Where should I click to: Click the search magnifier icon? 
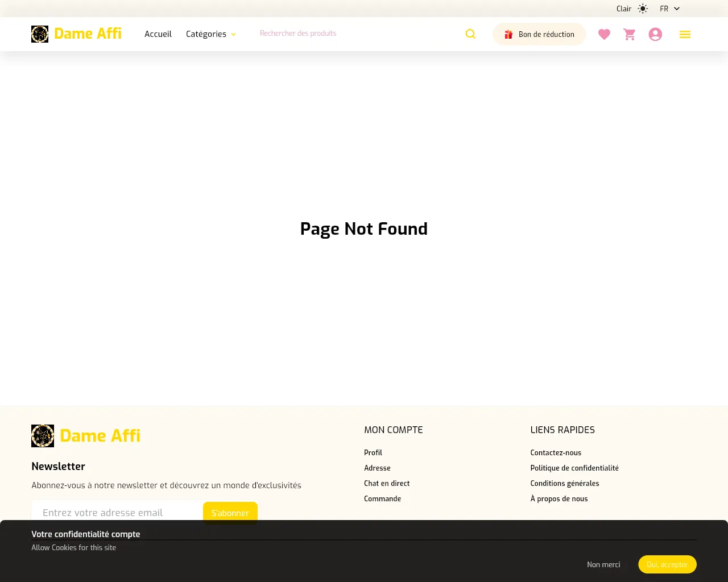470,34
